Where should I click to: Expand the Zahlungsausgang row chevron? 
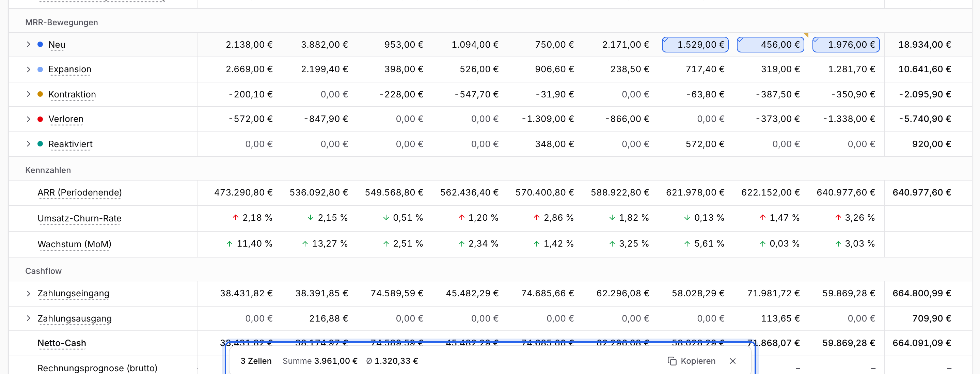(x=29, y=318)
